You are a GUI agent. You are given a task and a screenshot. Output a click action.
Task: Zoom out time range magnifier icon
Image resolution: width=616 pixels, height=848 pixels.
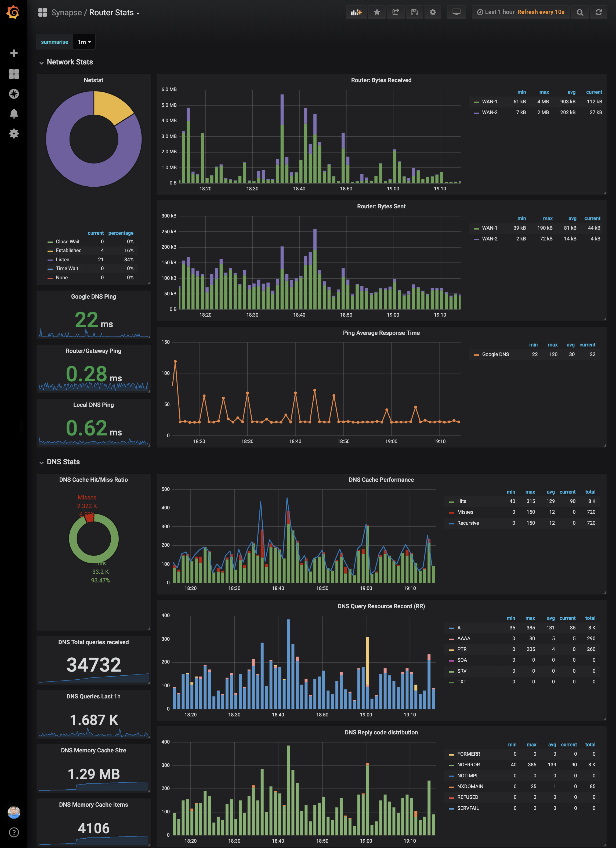tap(580, 12)
